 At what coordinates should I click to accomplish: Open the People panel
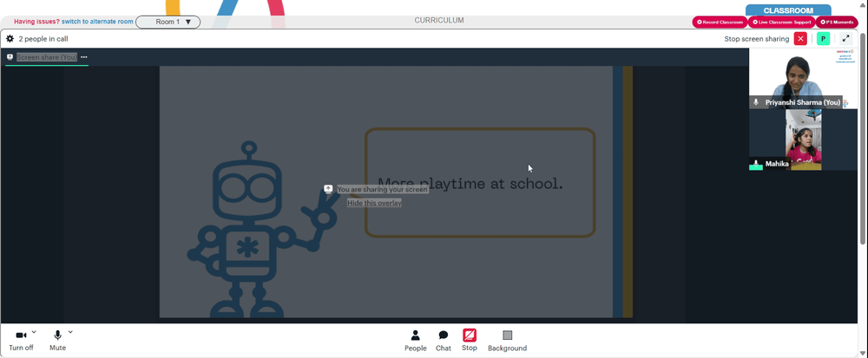pyautogui.click(x=415, y=341)
